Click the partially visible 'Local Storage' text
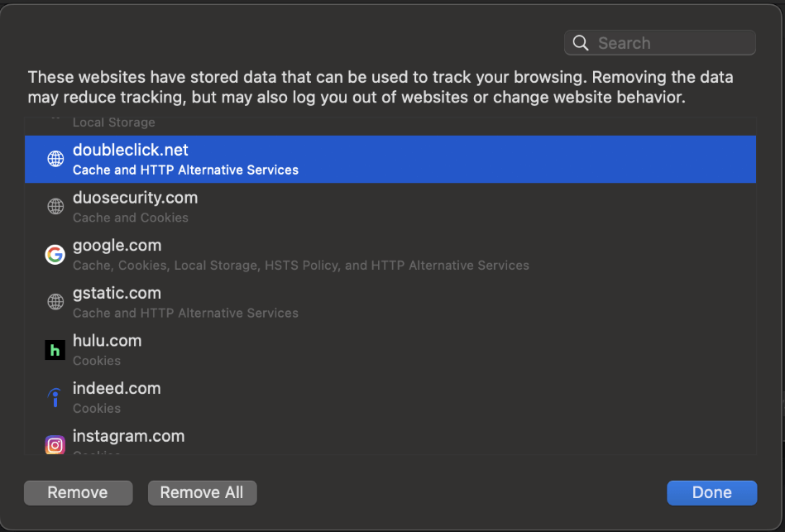 pyautogui.click(x=113, y=122)
